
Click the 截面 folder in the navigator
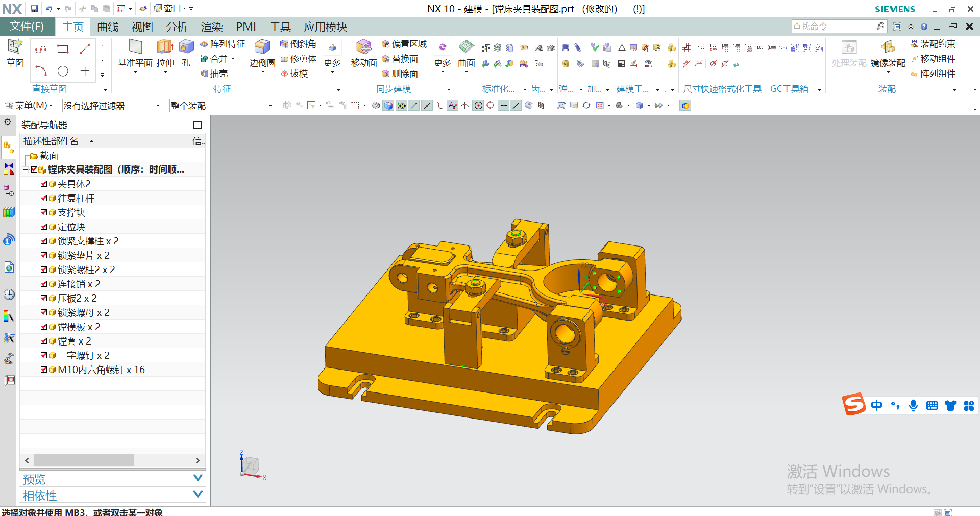point(44,156)
